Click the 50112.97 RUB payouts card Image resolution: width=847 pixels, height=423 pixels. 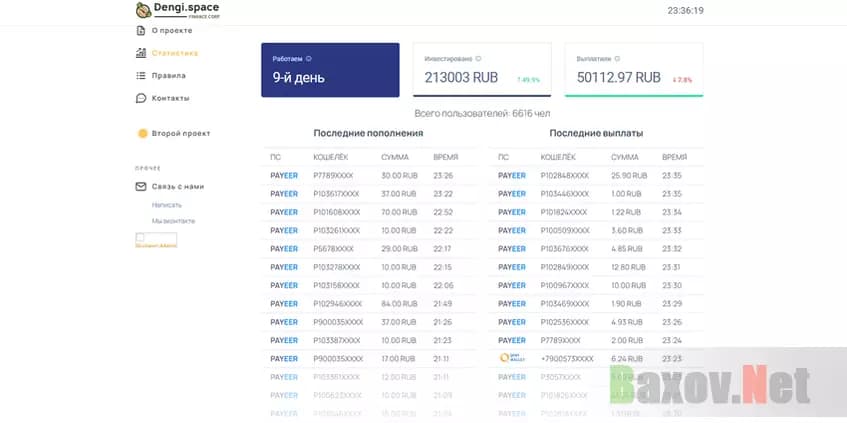coord(634,70)
